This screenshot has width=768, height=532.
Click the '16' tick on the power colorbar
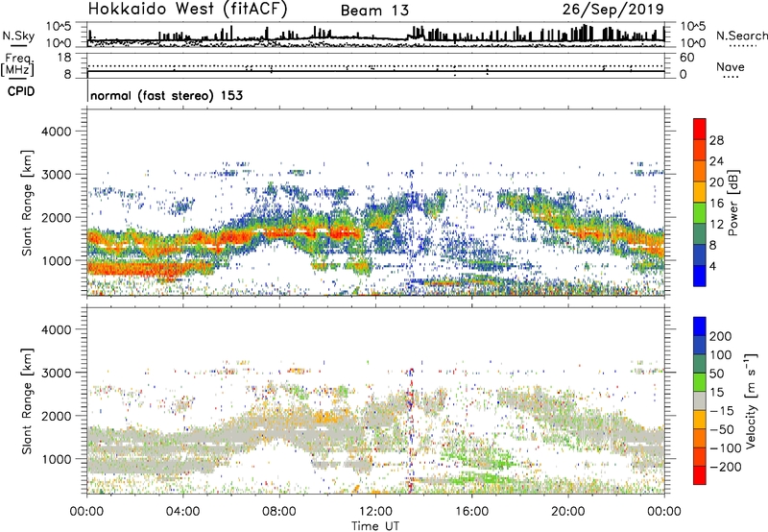point(716,204)
